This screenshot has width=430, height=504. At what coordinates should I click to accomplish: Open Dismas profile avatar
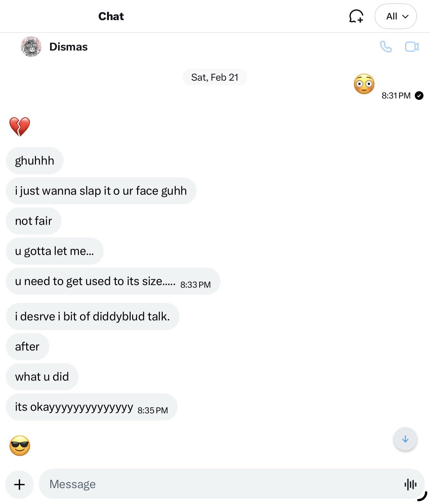click(31, 47)
